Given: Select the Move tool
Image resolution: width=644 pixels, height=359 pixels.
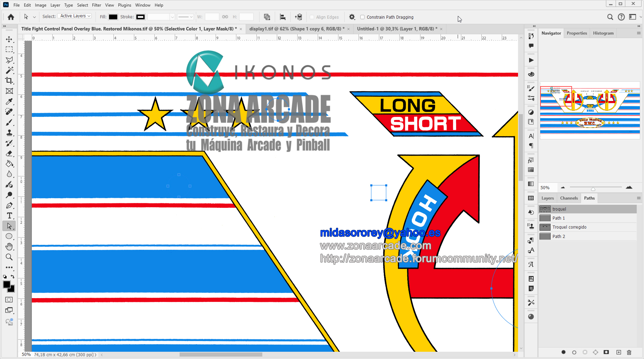Looking at the screenshot, I should point(9,39).
